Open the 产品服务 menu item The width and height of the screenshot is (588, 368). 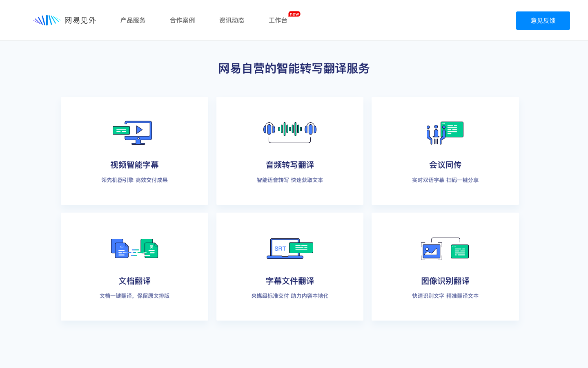point(133,20)
